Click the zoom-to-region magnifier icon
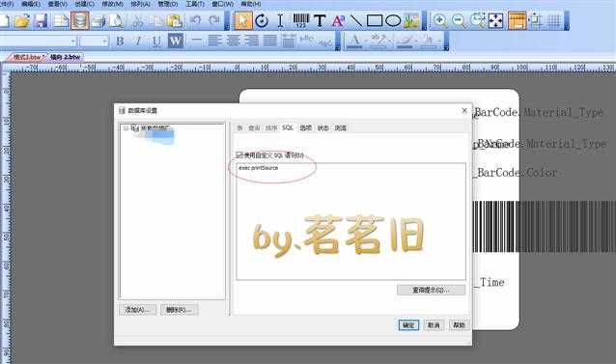This screenshot has width=616, height=364. pos(477,20)
